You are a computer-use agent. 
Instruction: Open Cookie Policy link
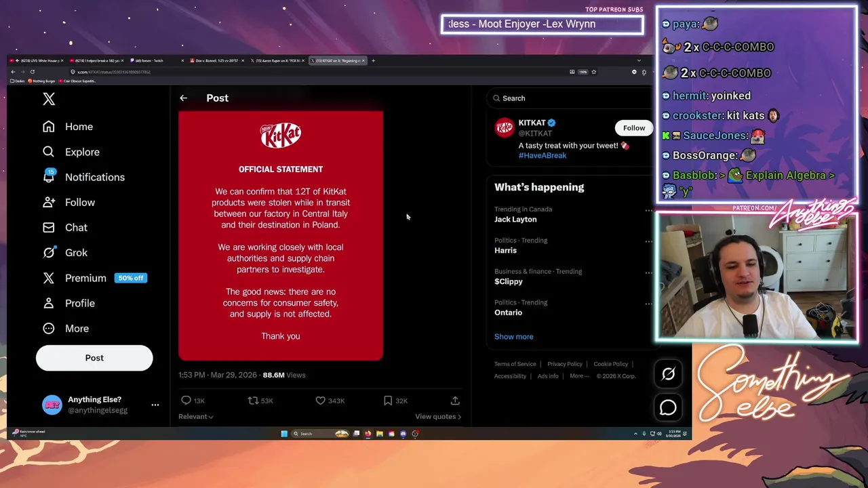[x=611, y=364]
